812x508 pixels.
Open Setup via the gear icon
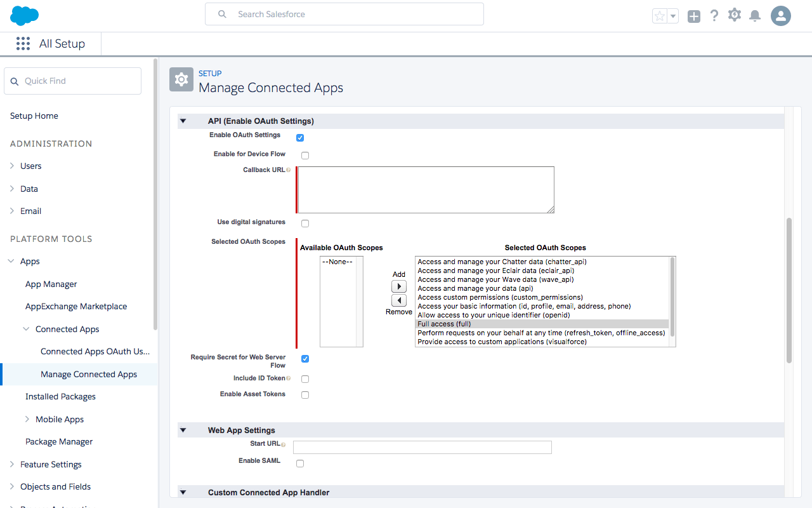734,15
